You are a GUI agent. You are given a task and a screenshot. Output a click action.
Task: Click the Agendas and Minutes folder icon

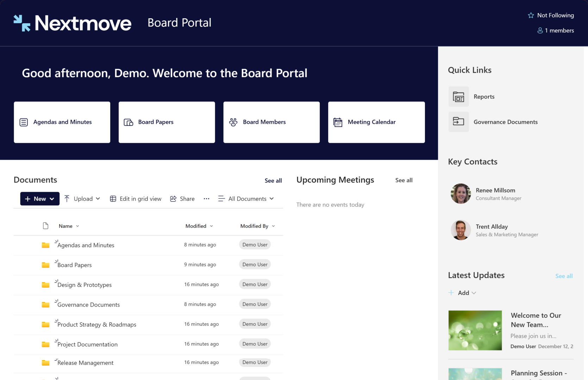(45, 245)
